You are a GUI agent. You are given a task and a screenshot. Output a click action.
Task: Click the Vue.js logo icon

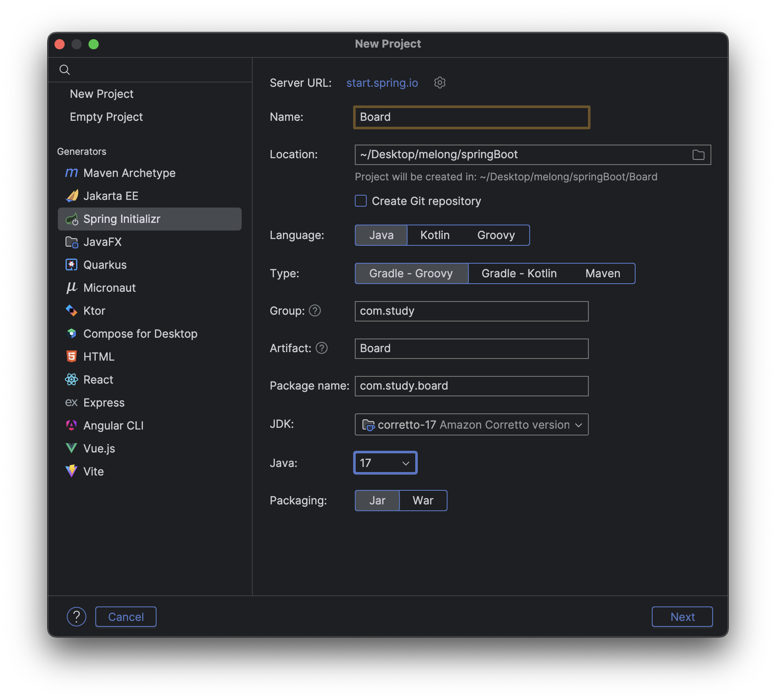click(x=71, y=448)
